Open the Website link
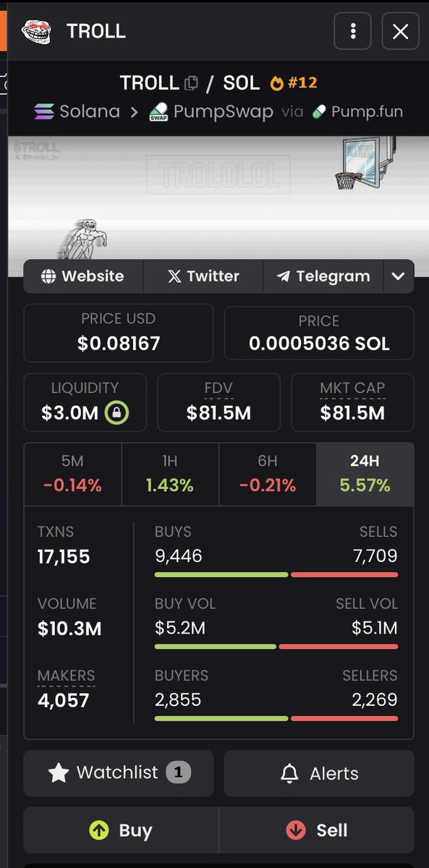Viewport: 429px width, 868px height. tap(83, 276)
